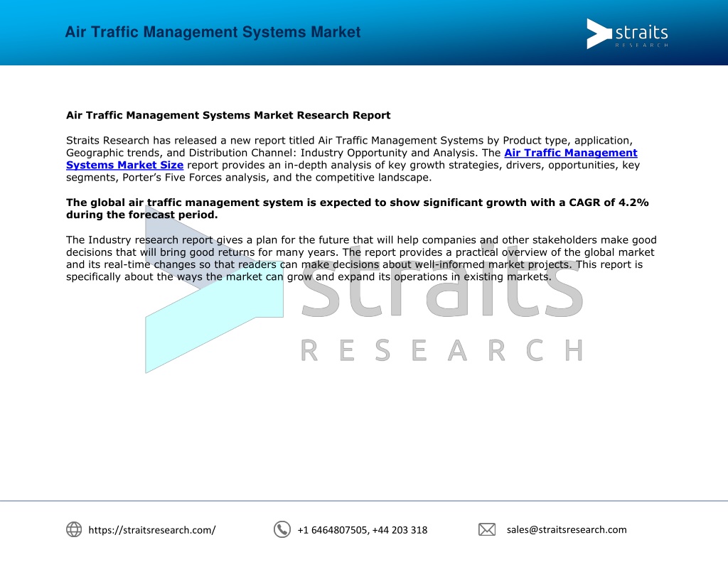
Task: Click the phone icon in footer
Action: point(282,529)
